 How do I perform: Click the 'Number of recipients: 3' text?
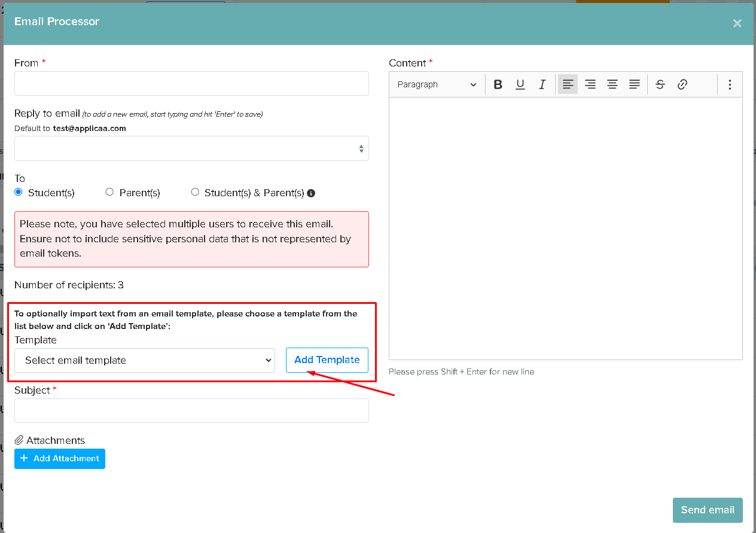pos(69,285)
